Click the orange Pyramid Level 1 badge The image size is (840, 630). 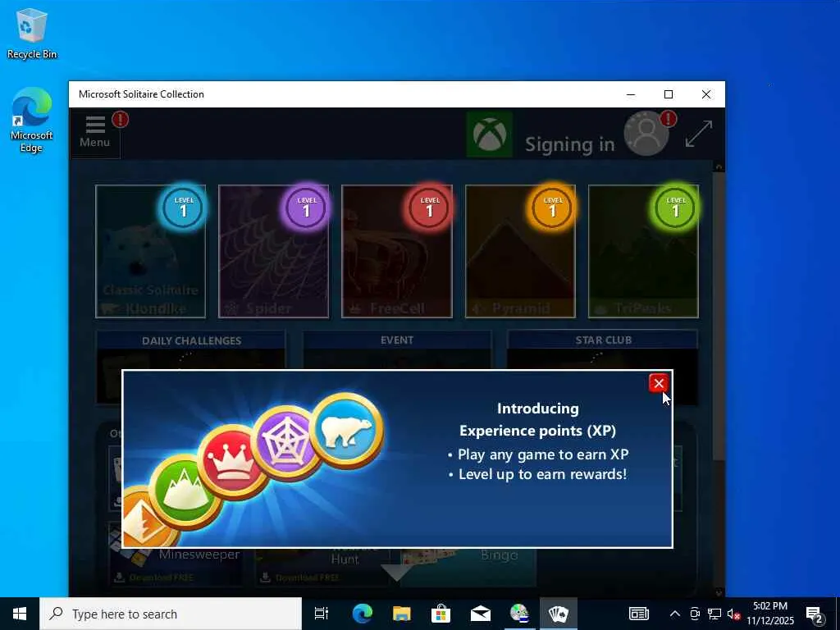(552, 208)
